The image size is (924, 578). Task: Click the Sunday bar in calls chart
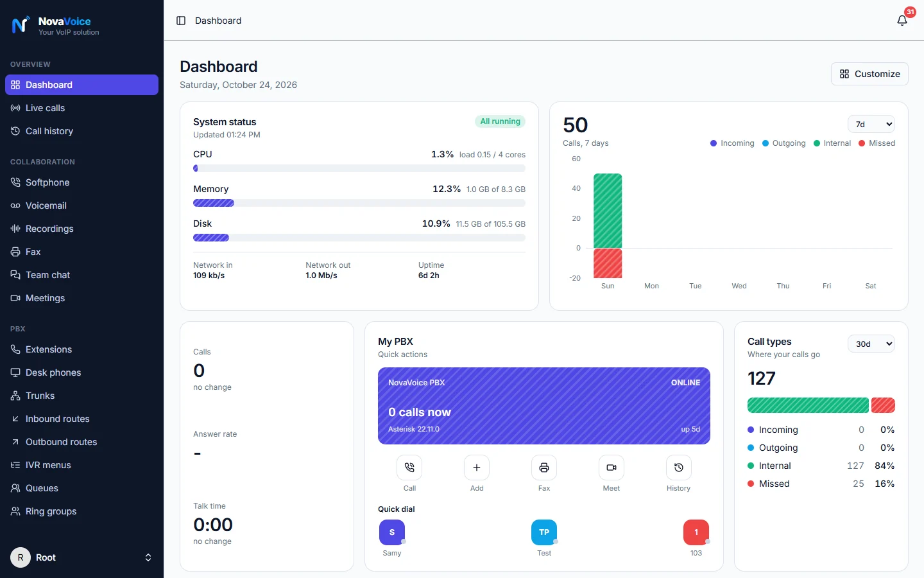[608, 225]
